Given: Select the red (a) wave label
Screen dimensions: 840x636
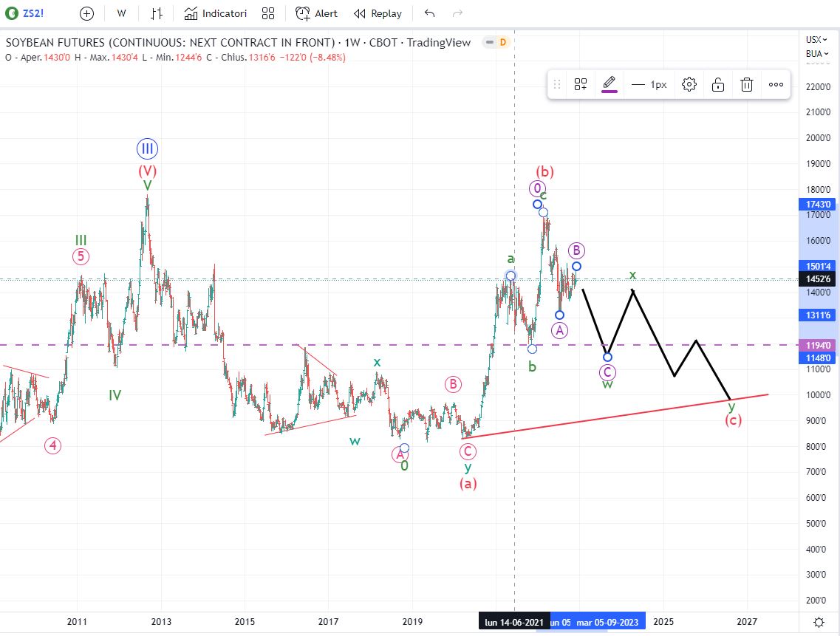Looking at the screenshot, I should point(468,483).
